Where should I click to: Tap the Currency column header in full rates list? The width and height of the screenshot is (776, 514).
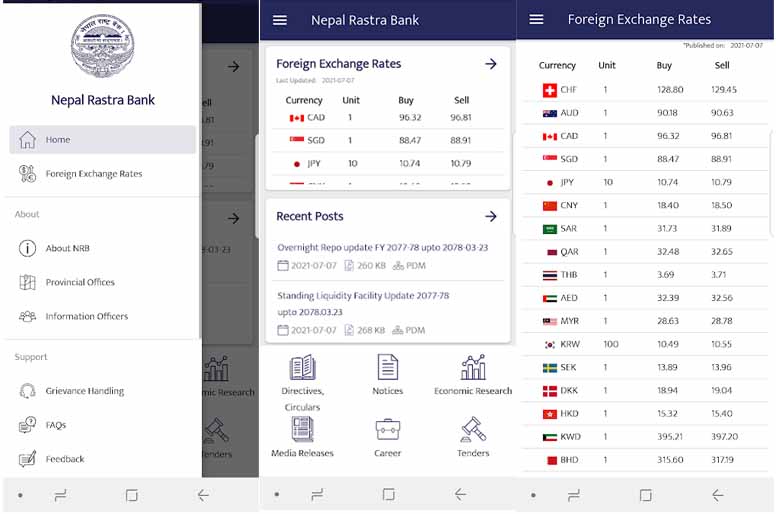pos(557,65)
